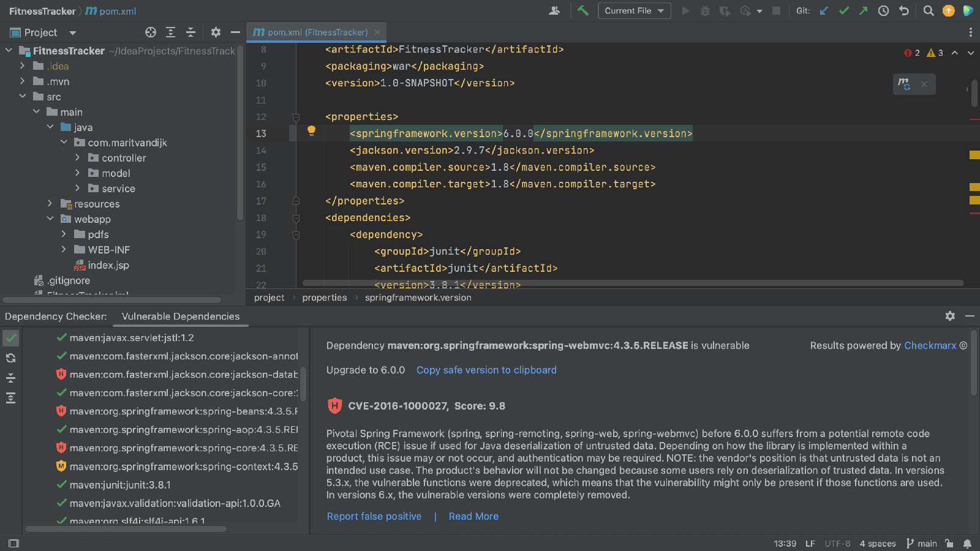Open notifications bell in status bar
The width and height of the screenshot is (980, 551).
tap(967, 543)
